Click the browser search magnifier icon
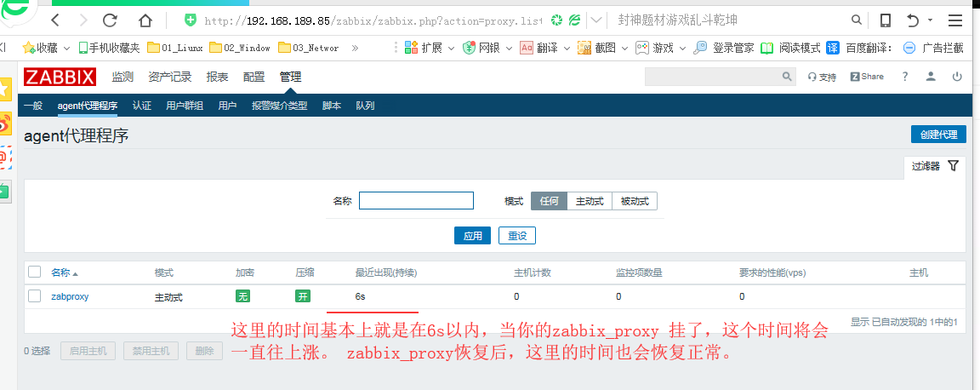Viewport: 980px width, 390px height. [x=857, y=20]
